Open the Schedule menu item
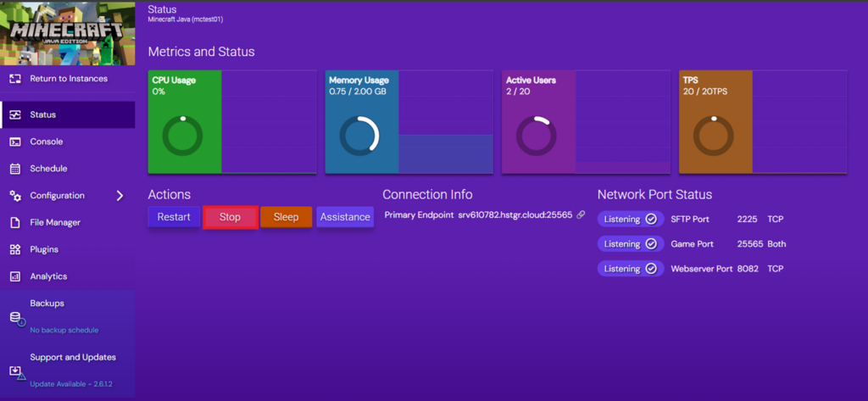Viewport: 868px width, 401px height. click(x=68, y=169)
